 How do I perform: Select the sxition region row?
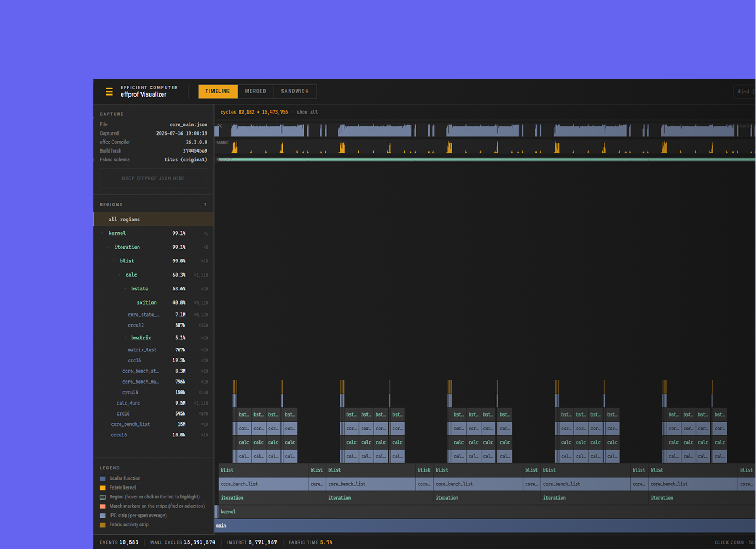(x=154, y=302)
